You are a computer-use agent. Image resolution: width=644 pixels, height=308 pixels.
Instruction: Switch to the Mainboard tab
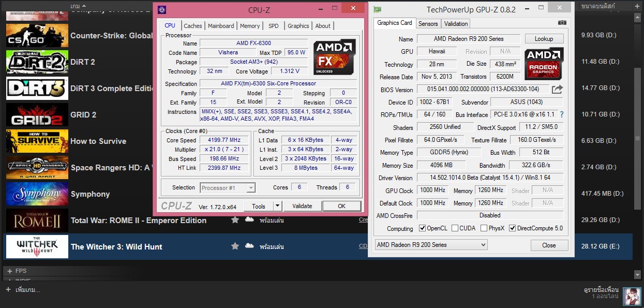pyautogui.click(x=221, y=26)
